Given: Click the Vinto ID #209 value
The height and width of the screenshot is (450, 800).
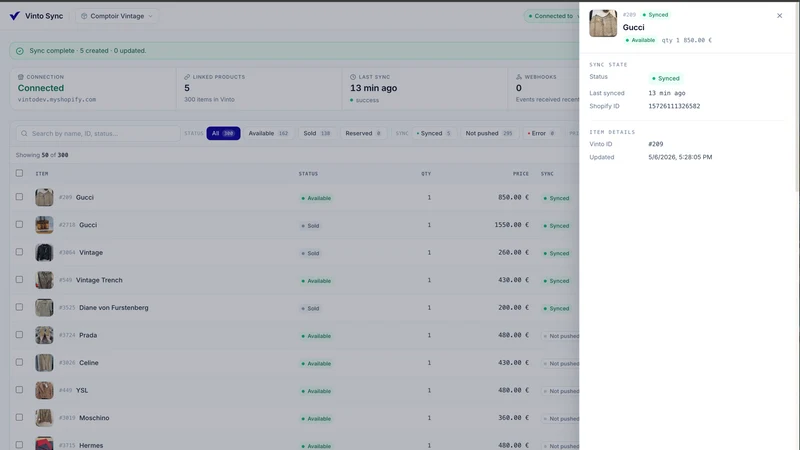Looking at the screenshot, I should pos(656,144).
